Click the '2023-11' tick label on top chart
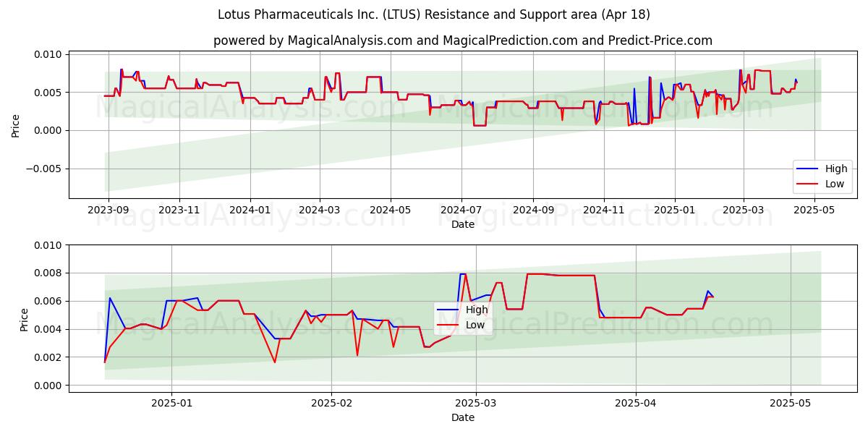Viewport: 868px width, 434px height. pyautogui.click(x=179, y=210)
